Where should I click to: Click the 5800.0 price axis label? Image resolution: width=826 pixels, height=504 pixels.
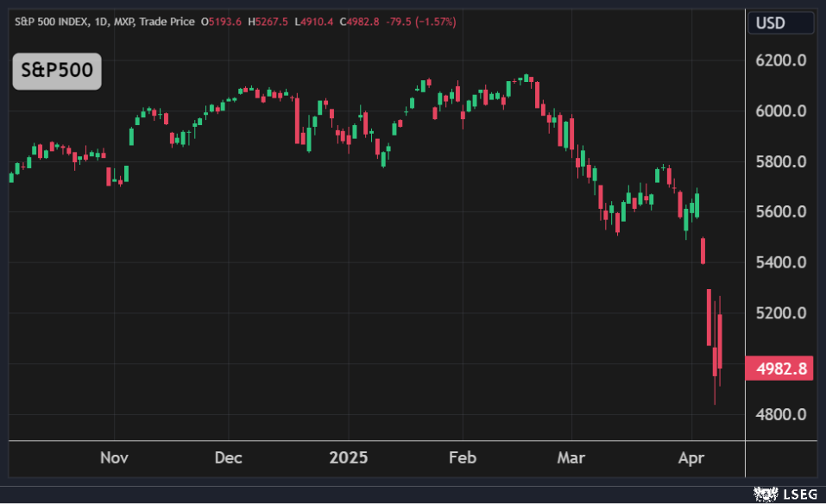tap(781, 161)
